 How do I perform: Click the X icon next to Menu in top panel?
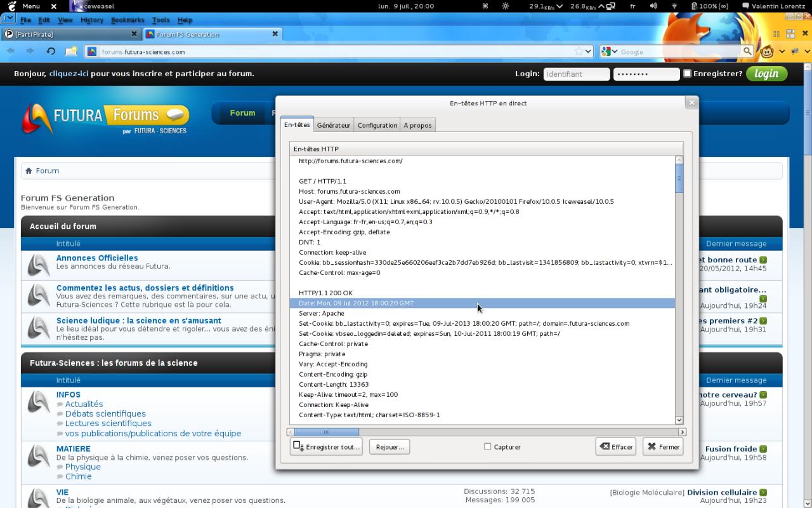(53, 6)
